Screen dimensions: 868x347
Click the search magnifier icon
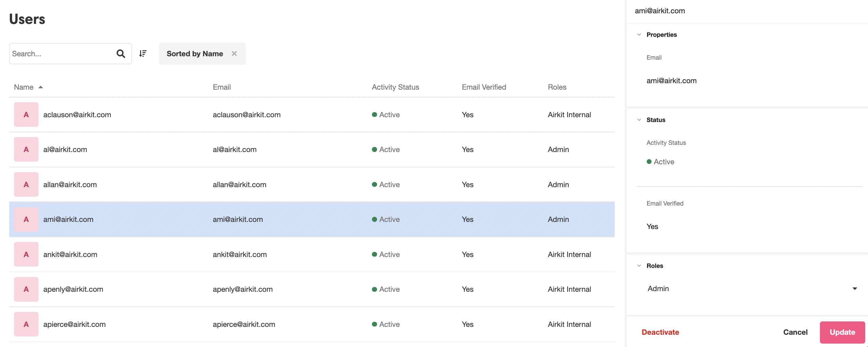click(x=121, y=54)
